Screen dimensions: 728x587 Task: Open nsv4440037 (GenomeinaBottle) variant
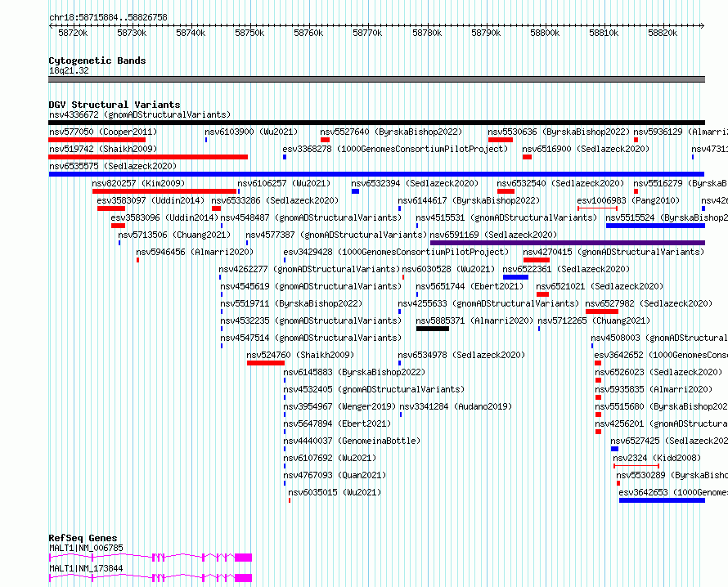click(x=352, y=441)
